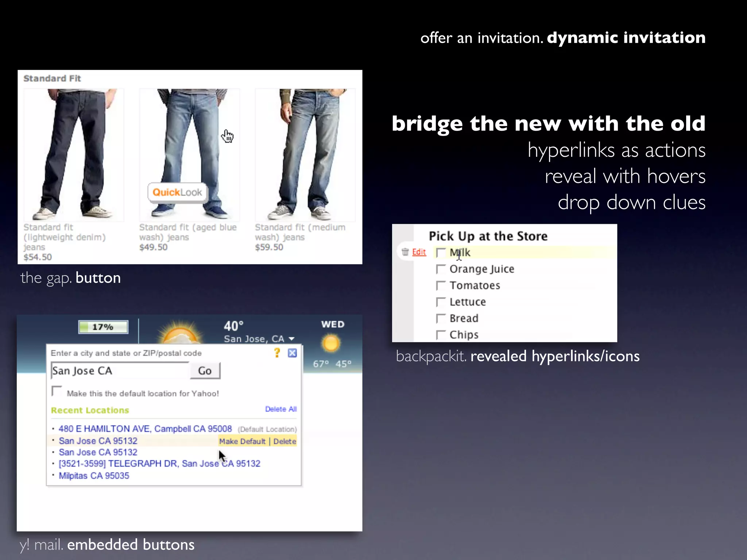
Task: Click the WED forecast sun icon
Action: coord(331,343)
